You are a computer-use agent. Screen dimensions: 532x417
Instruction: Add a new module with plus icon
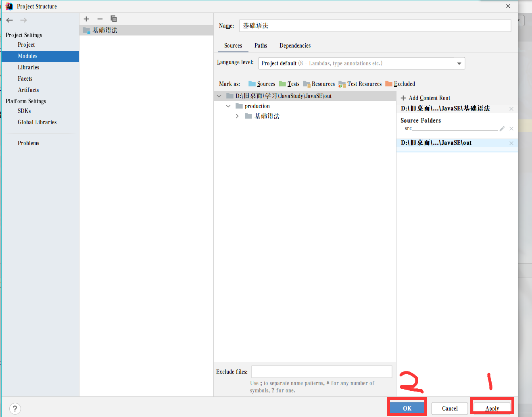86,19
